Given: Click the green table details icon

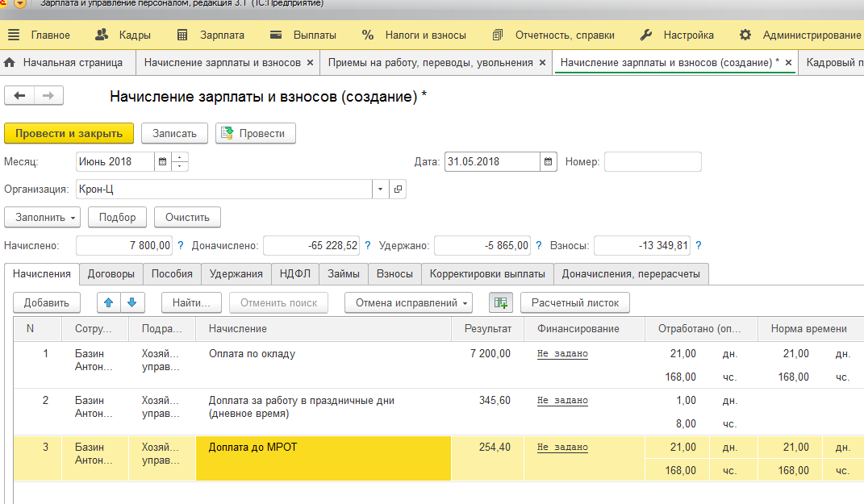Looking at the screenshot, I should pos(501,302).
